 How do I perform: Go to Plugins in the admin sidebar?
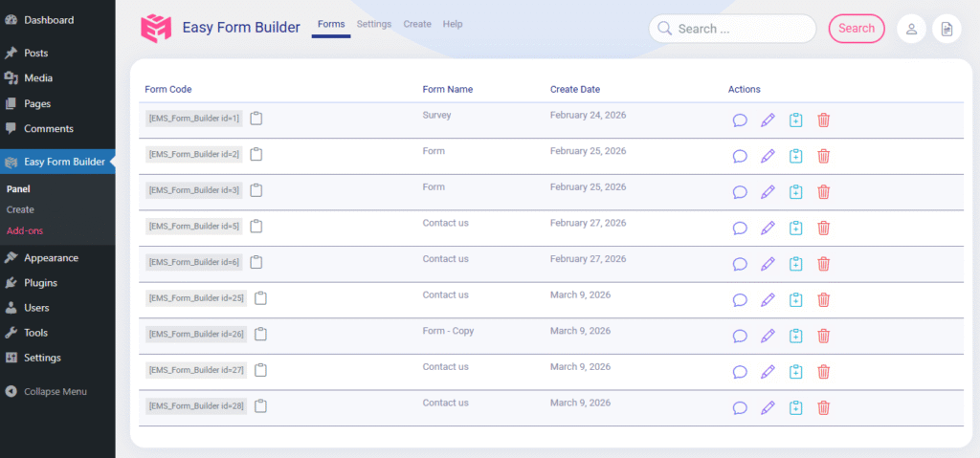[40, 283]
